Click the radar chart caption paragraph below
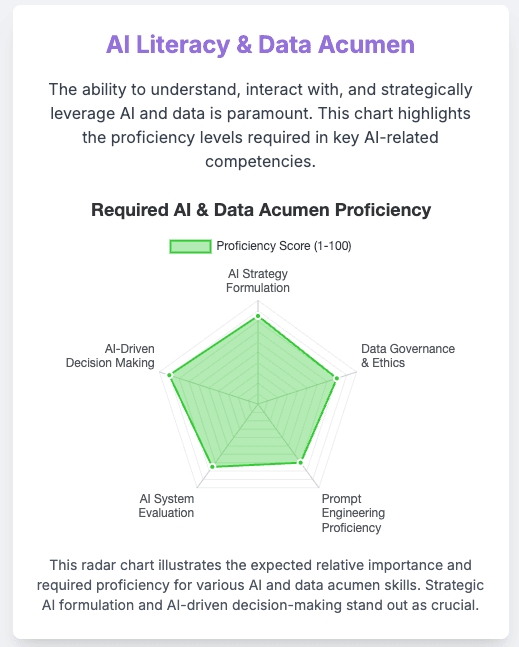The image size is (519, 647). coord(260,585)
